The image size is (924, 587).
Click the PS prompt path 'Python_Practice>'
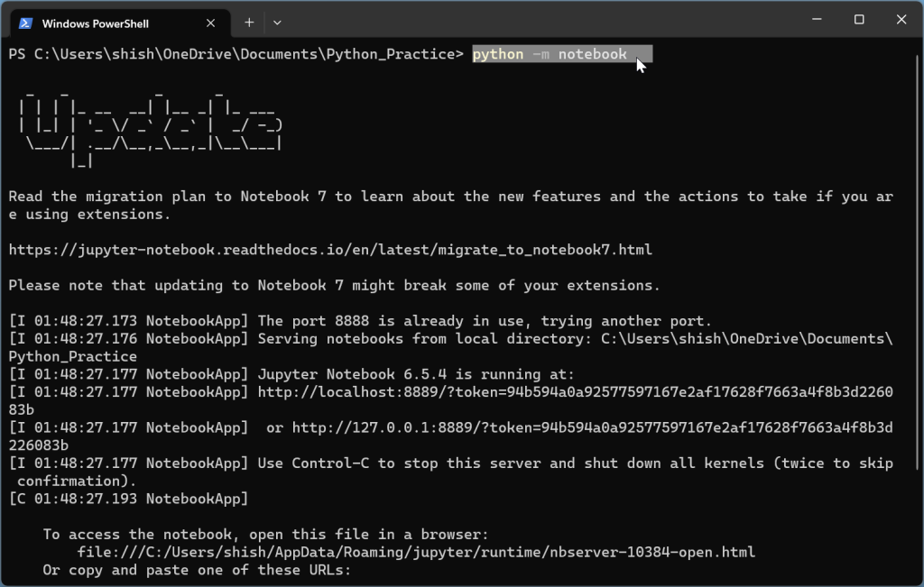click(x=394, y=54)
